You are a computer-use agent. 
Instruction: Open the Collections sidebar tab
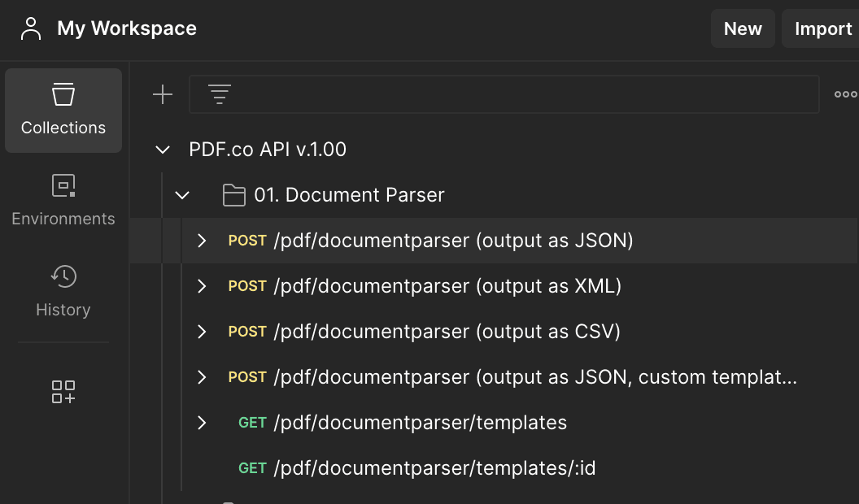pos(63,111)
